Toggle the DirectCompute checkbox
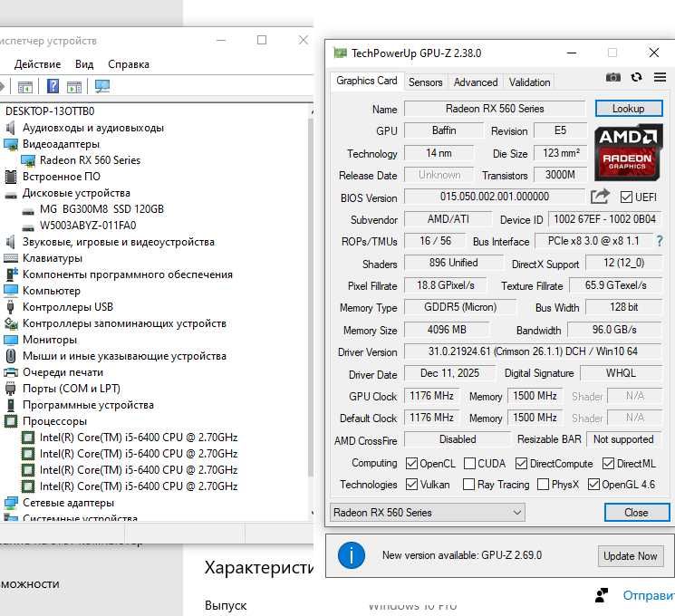Image resolution: width=675 pixels, height=616 pixels. [521, 463]
